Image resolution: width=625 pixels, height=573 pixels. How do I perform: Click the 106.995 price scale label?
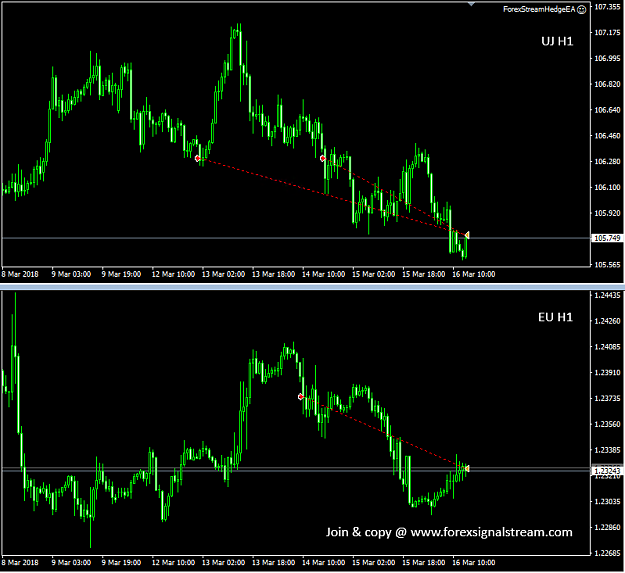tap(607, 59)
